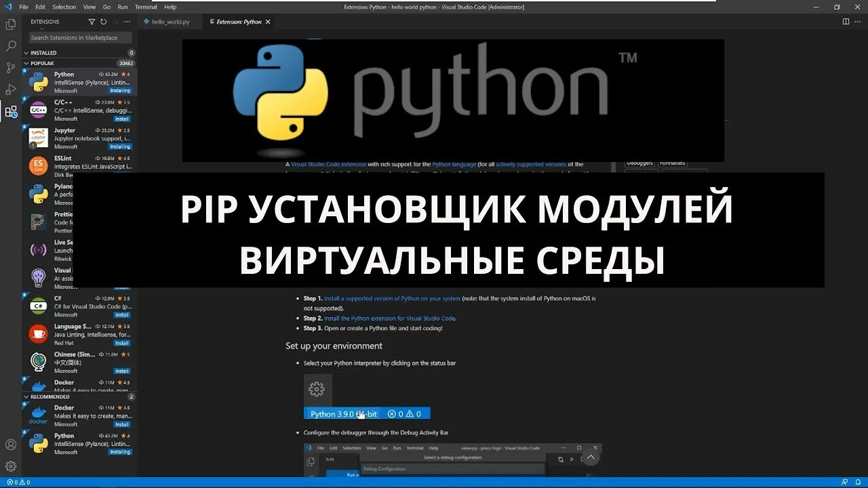The height and width of the screenshot is (488, 868).
Task: Open the Search view in activity bar
Action: point(11,46)
